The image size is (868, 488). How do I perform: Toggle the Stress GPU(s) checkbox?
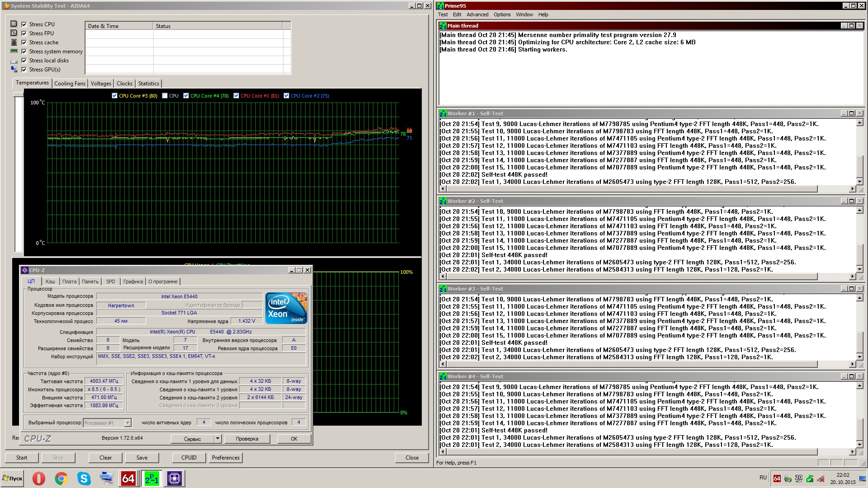click(x=24, y=70)
